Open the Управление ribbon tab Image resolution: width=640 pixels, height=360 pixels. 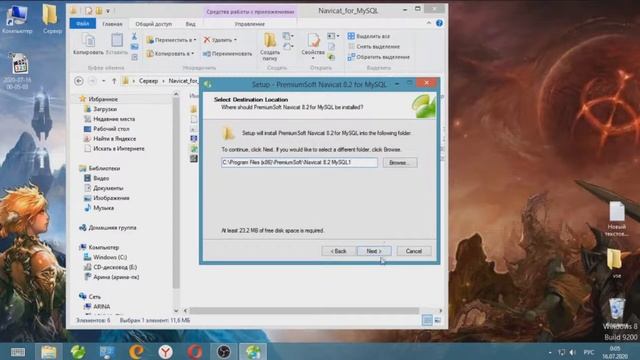[x=250, y=24]
